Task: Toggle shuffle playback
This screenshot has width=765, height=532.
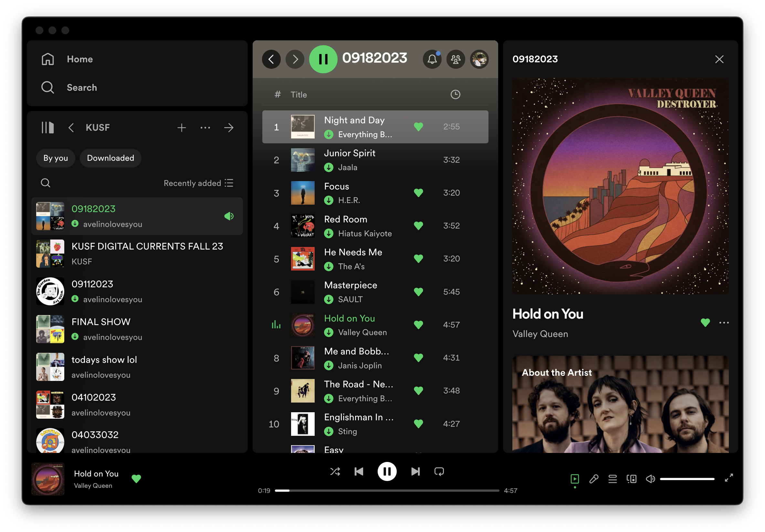Action: coord(335,471)
